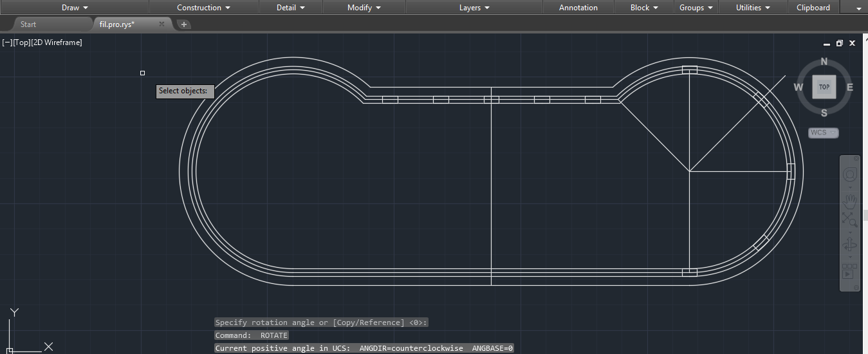The height and width of the screenshot is (354, 868).
Task: Expand the Layers ribbon panel
Action: [475, 8]
